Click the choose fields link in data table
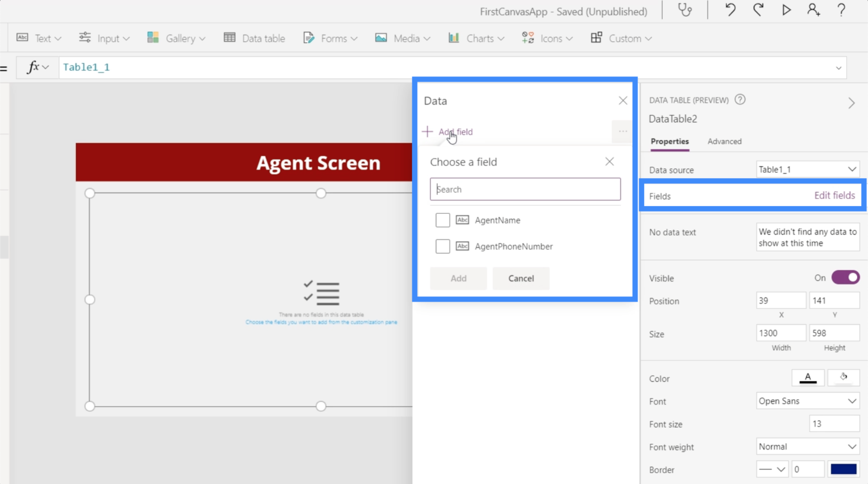 point(321,322)
